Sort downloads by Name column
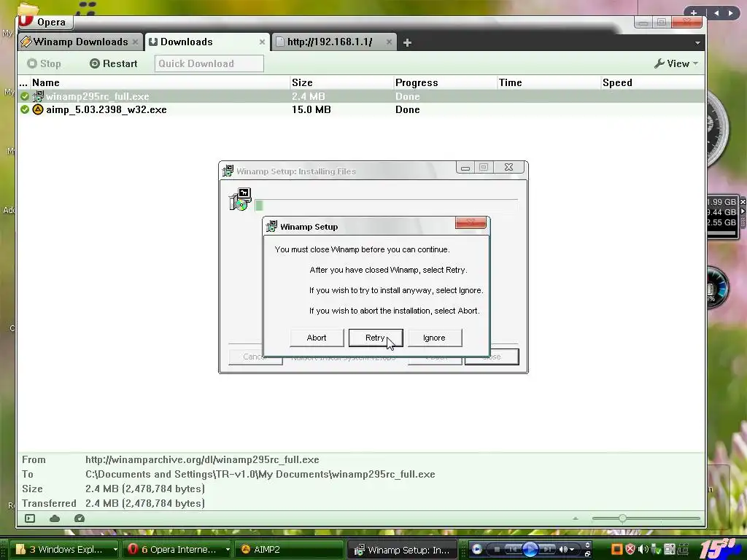 tap(160, 82)
